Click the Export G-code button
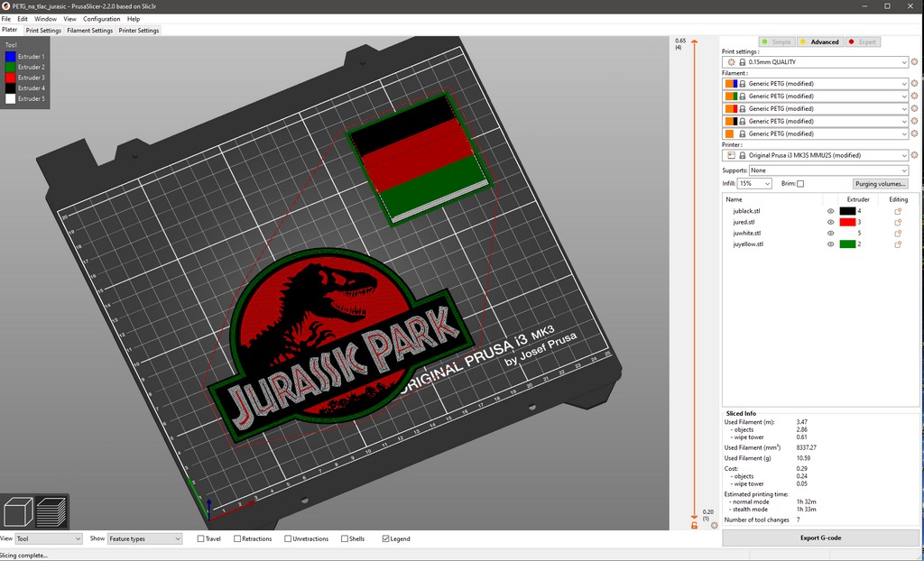924x561 pixels. tap(820, 538)
